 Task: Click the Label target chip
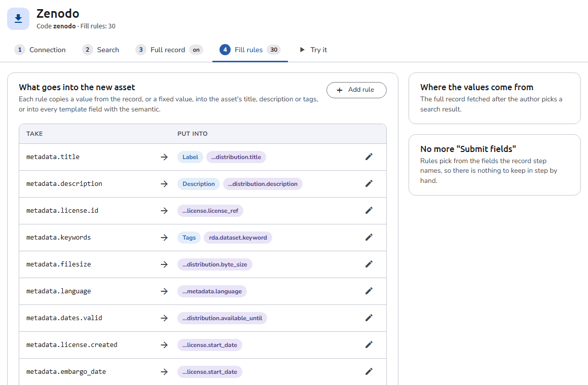click(190, 157)
